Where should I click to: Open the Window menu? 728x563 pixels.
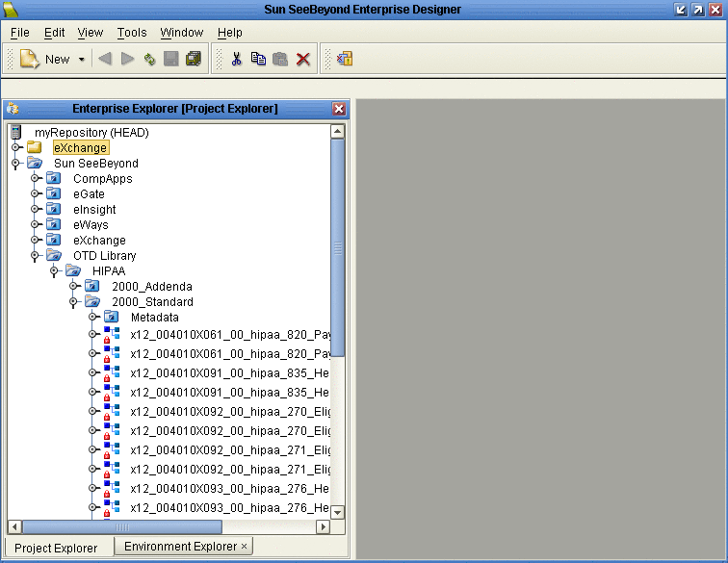tap(182, 33)
